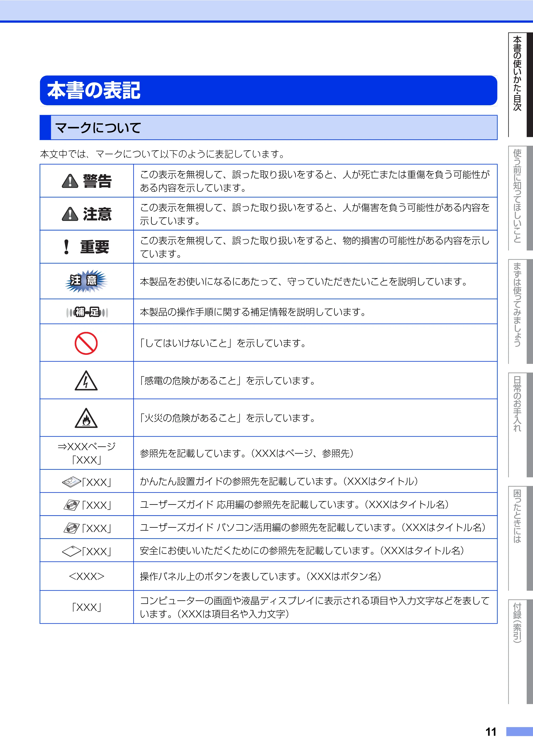
Task: Click the 操作パネル上のボタンを表しています description
Action: [261, 576]
